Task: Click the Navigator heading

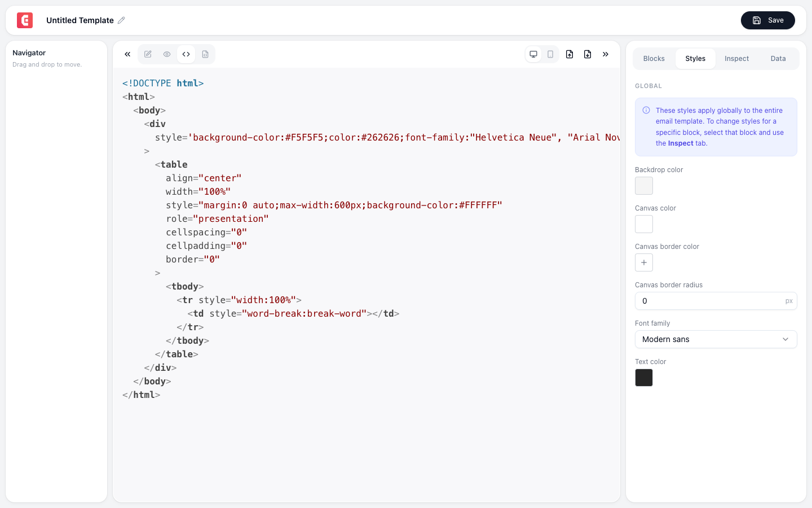Action: pyautogui.click(x=29, y=52)
